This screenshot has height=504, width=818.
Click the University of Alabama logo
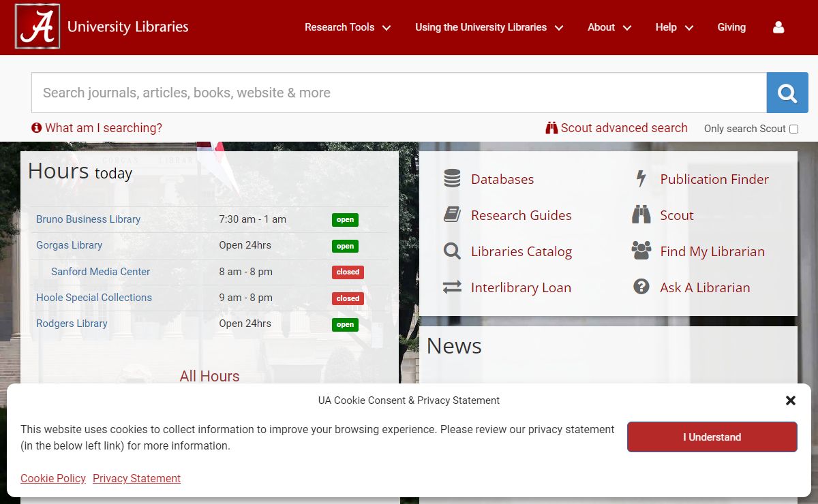coord(37,27)
